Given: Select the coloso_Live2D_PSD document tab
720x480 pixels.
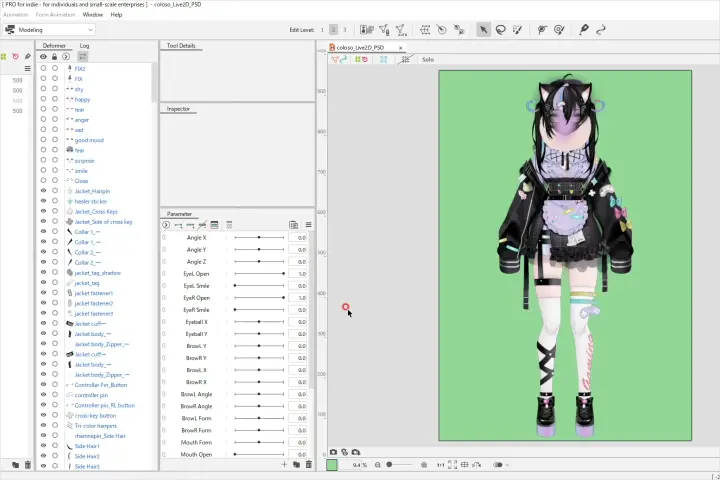Looking at the screenshot, I should coord(360,47).
